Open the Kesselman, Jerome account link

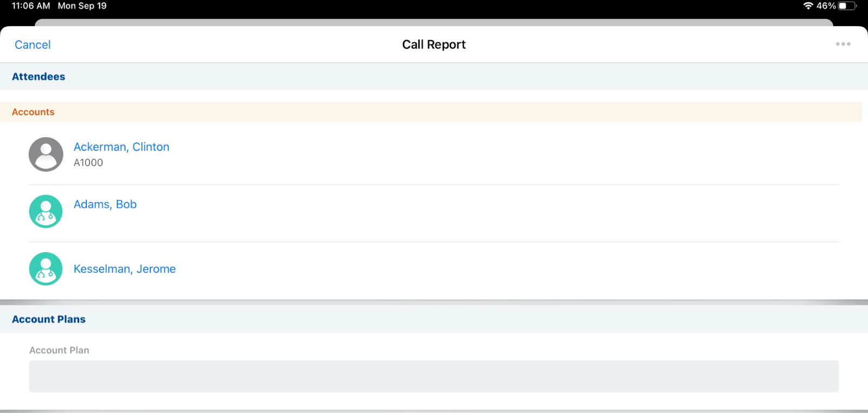[125, 269]
